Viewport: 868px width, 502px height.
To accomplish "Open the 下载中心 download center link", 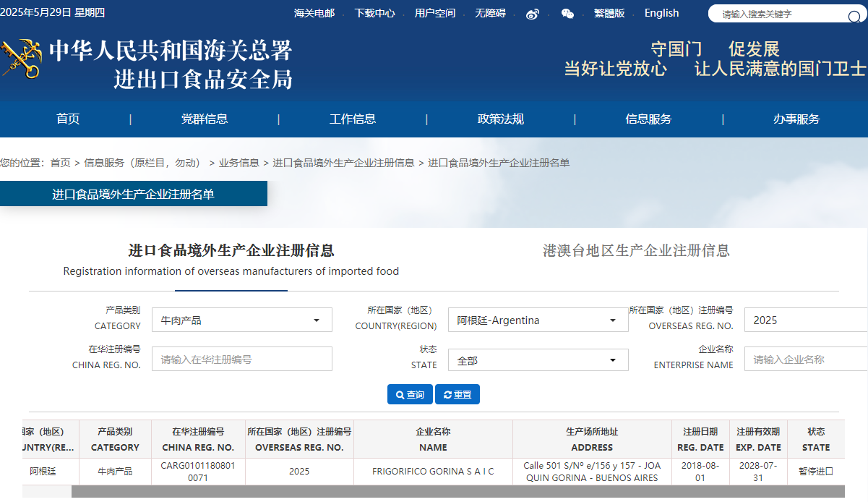I will 374,13.
